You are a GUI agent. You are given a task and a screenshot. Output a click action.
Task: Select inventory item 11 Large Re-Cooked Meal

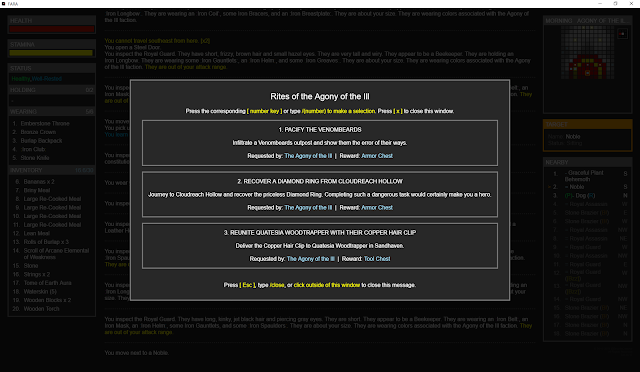point(52,225)
